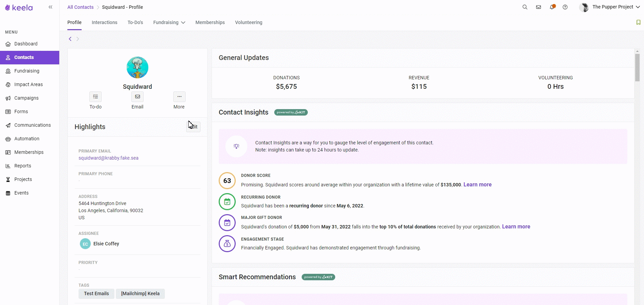
Task: Click assignee Elsie Coffey
Action: 106,244
